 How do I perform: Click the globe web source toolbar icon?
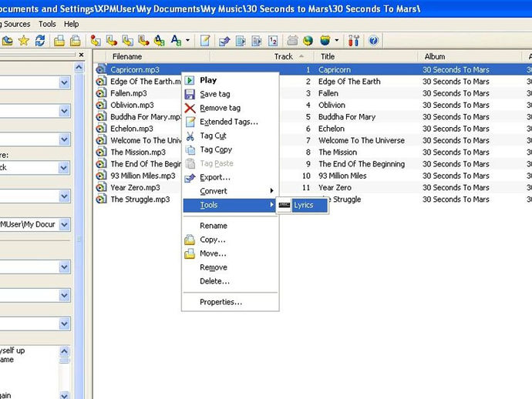tap(308, 41)
